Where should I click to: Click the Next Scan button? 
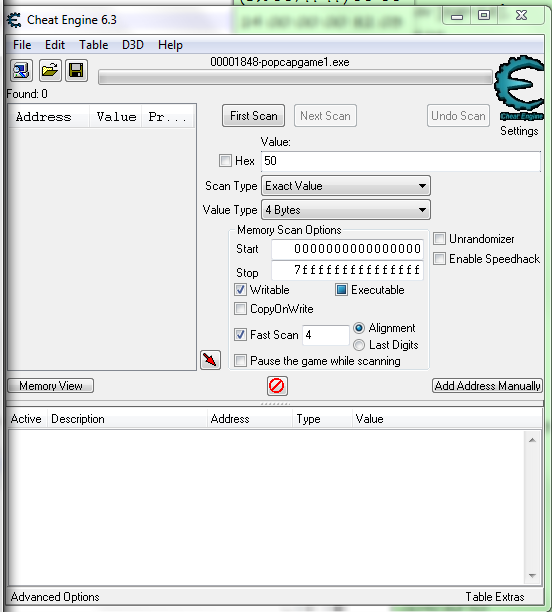[x=325, y=116]
